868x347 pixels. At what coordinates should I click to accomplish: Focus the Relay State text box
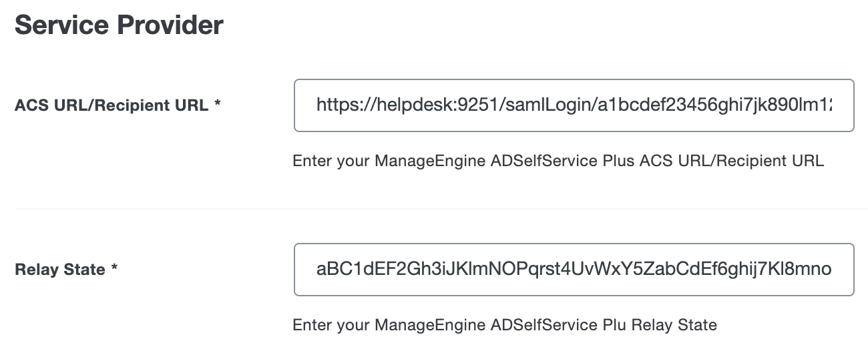tap(573, 270)
